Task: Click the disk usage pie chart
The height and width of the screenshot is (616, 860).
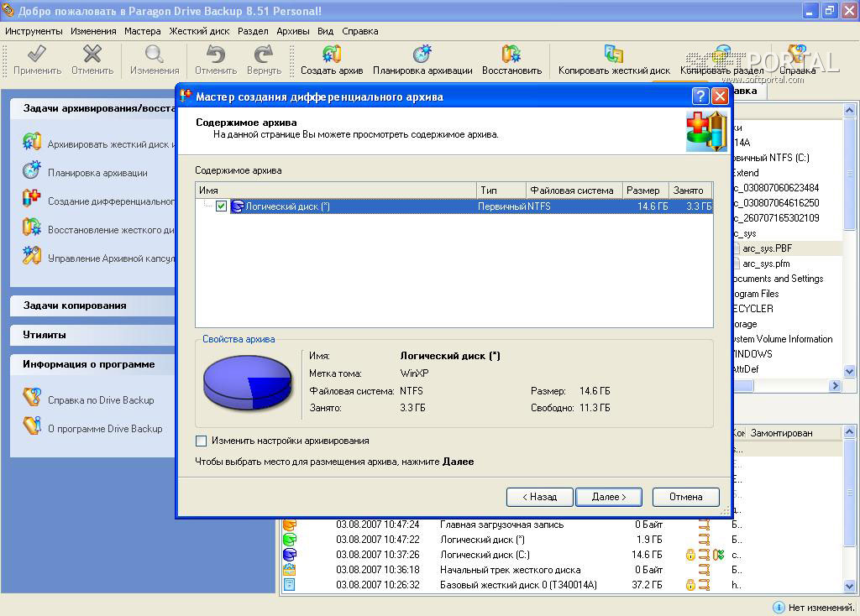Action: coord(248,383)
